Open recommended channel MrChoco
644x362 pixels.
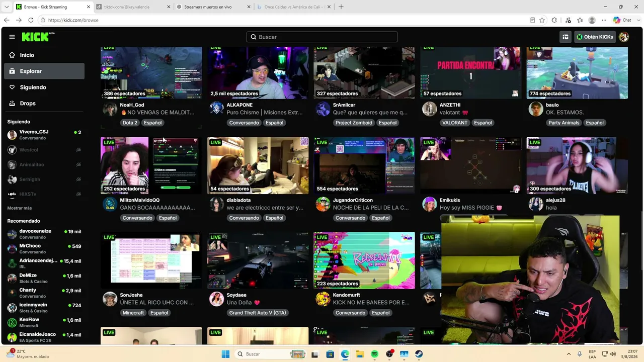(x=44, y=248)
